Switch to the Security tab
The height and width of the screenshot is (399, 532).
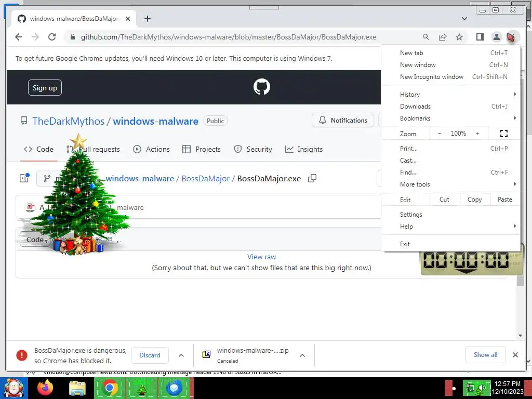point(253,149)
